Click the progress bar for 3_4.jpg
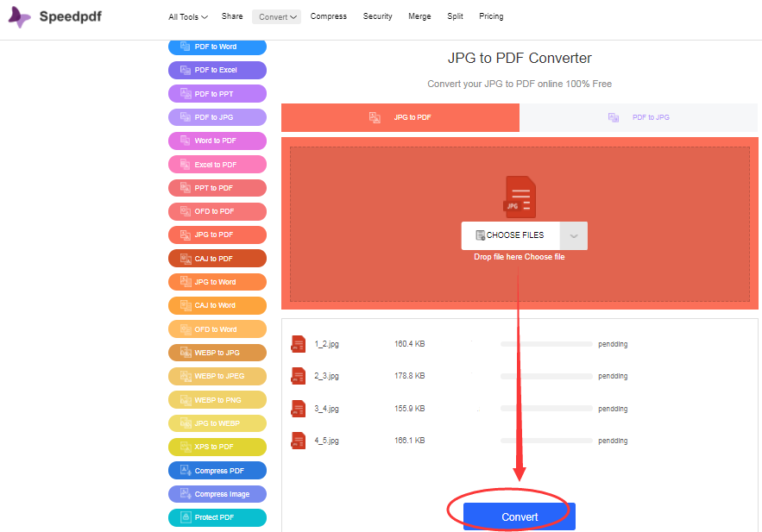762x532 pixels. point(546,409)
